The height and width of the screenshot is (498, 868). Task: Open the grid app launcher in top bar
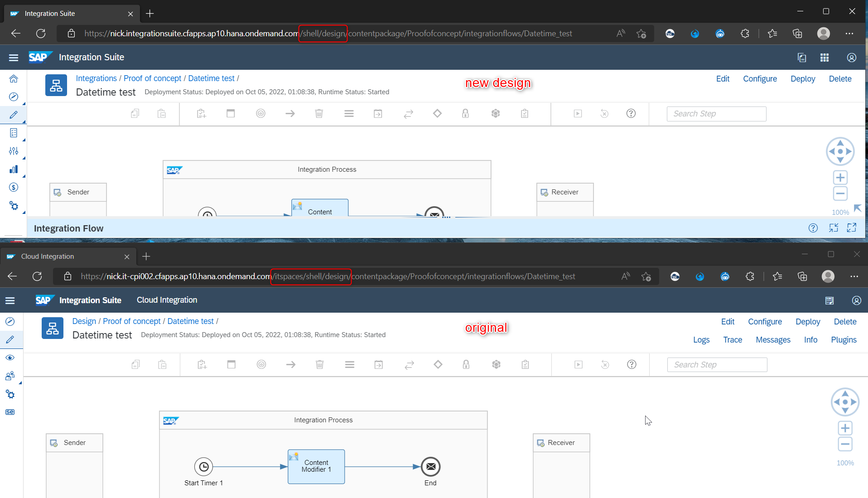click(x=825, y=57)
